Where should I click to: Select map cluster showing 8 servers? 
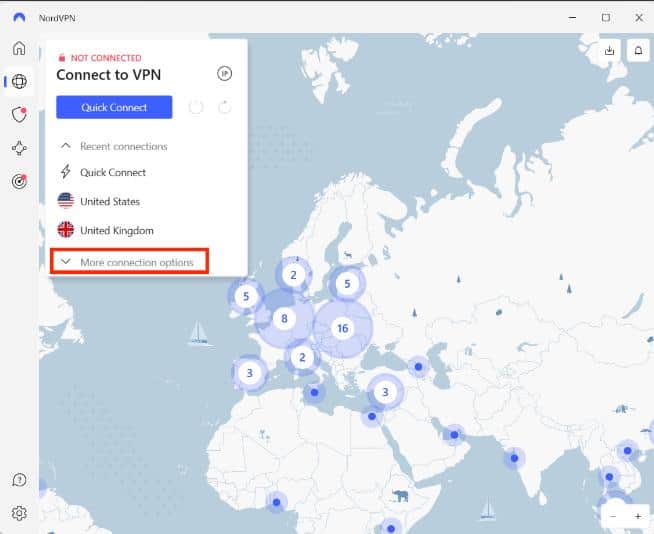[x=284, y=319]
